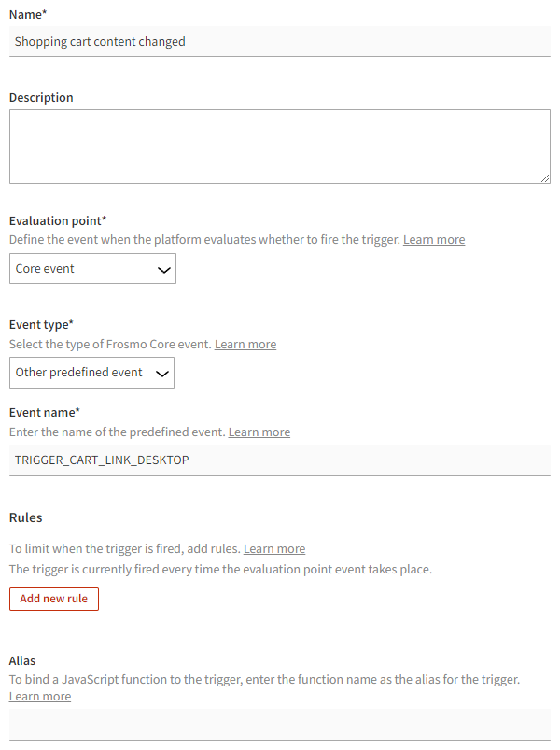This screenshot has width=560, height=750.
Task: Click Add new rule
Action: point(53,599)
